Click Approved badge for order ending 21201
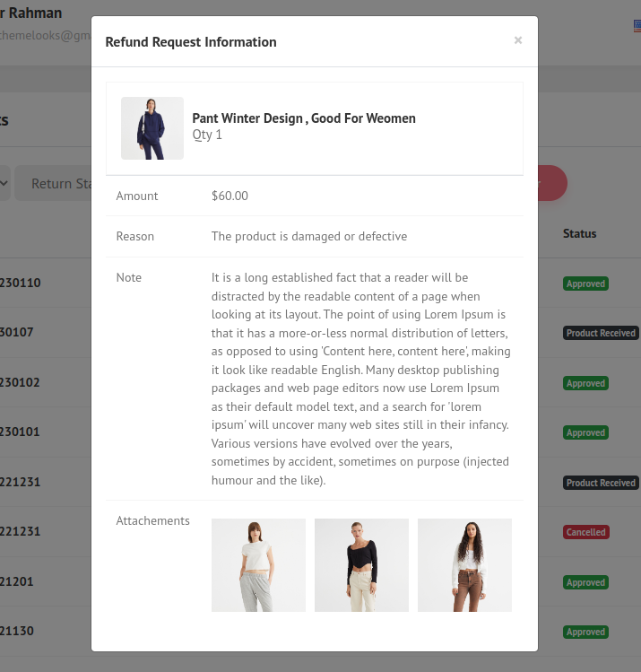This screenshot has width=641, height=672. [x=585, y=582]
